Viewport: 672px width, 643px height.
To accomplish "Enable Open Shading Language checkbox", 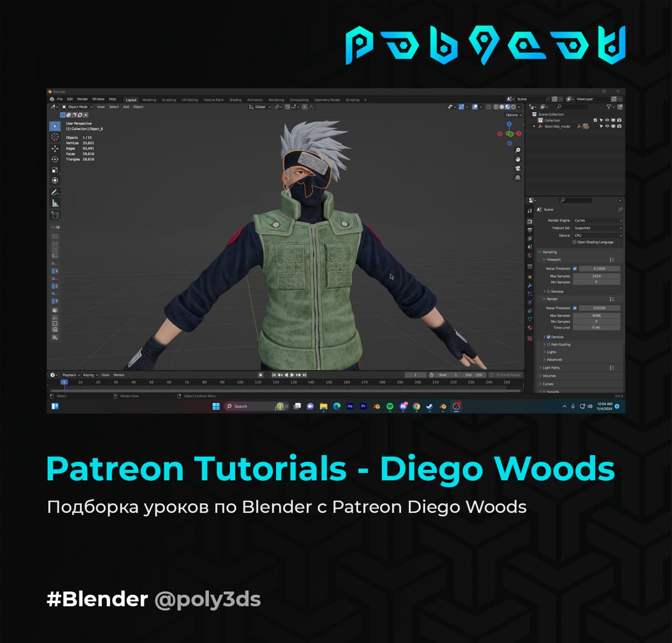I will click(x=574, y=242).
